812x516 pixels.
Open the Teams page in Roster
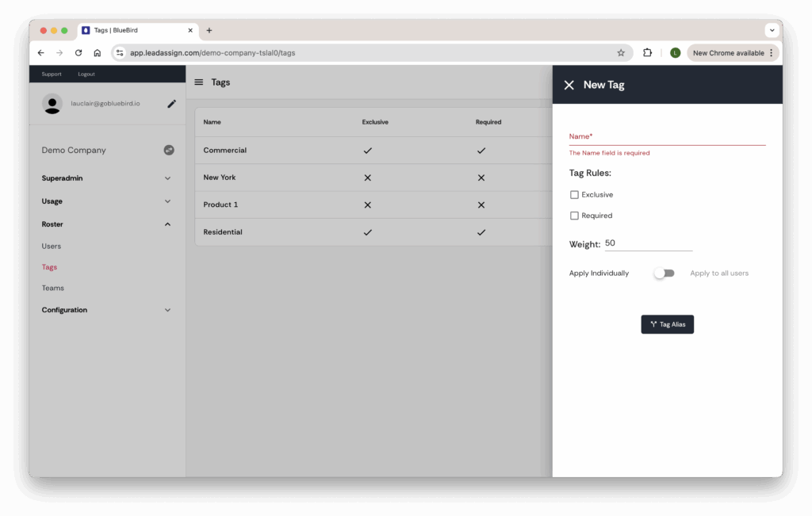53,289
